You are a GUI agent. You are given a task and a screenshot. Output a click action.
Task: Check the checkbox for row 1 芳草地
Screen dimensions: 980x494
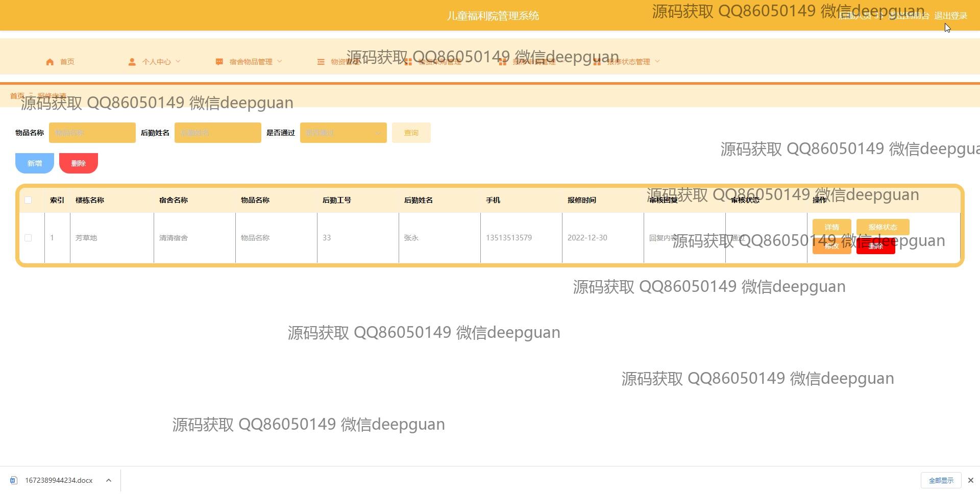click(x=28, y=238)
